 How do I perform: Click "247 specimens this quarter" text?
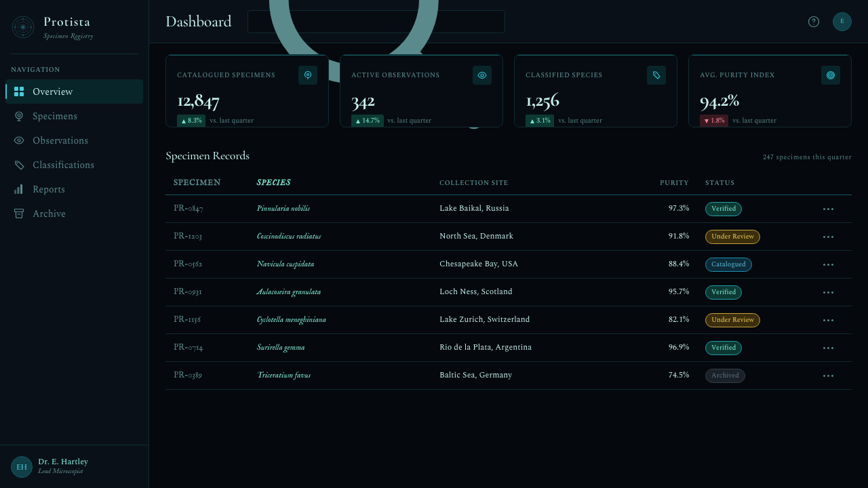click(807, 157)
